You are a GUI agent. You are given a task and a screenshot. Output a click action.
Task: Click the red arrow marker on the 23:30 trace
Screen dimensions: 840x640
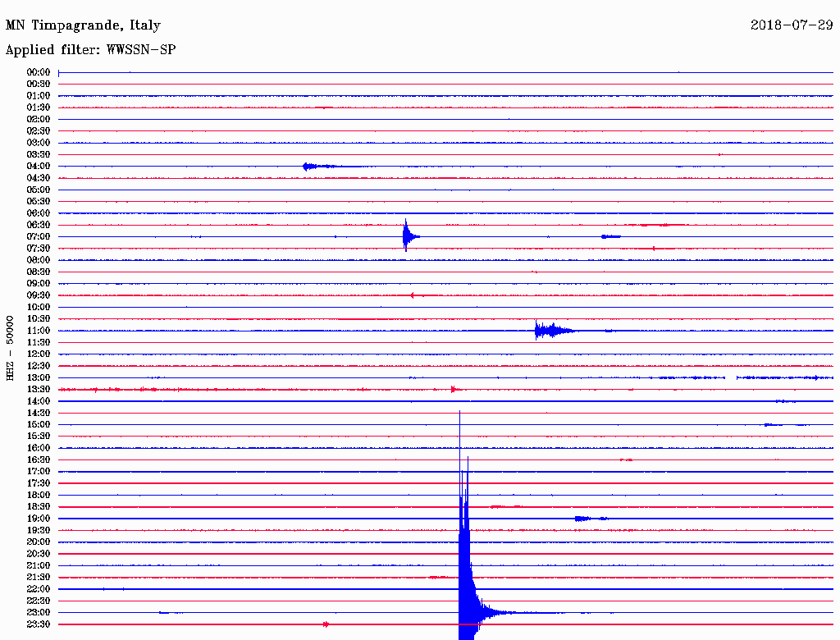326,624
